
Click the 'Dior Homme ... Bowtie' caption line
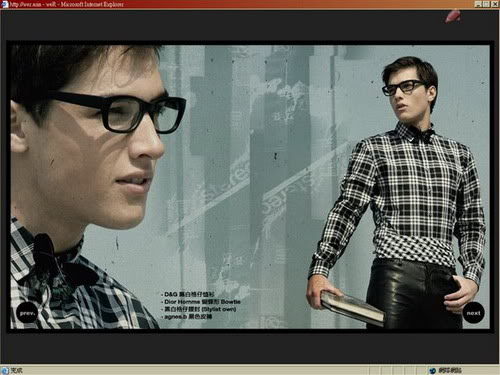click(201, 302)
